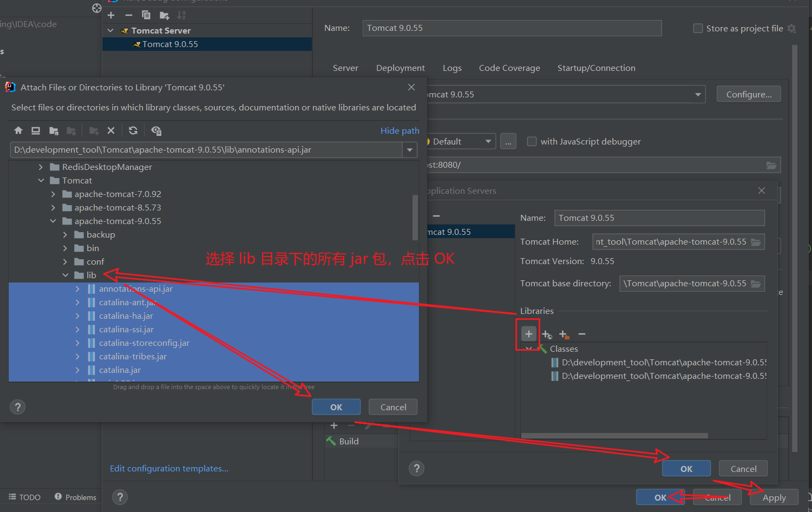The width and height of the screenshot is (812, 512).
Task: Browse for Tomcat base directory folder
Action: (x=756, y=284)
